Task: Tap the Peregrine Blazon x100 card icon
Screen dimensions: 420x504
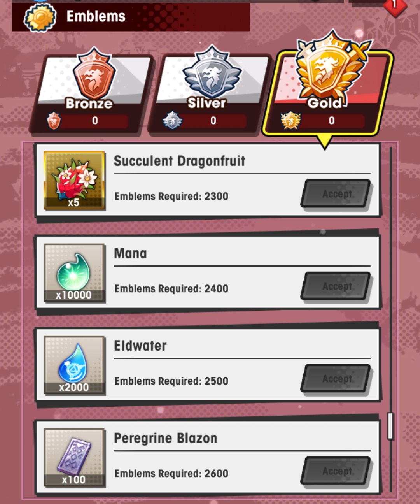Action: 74,458
